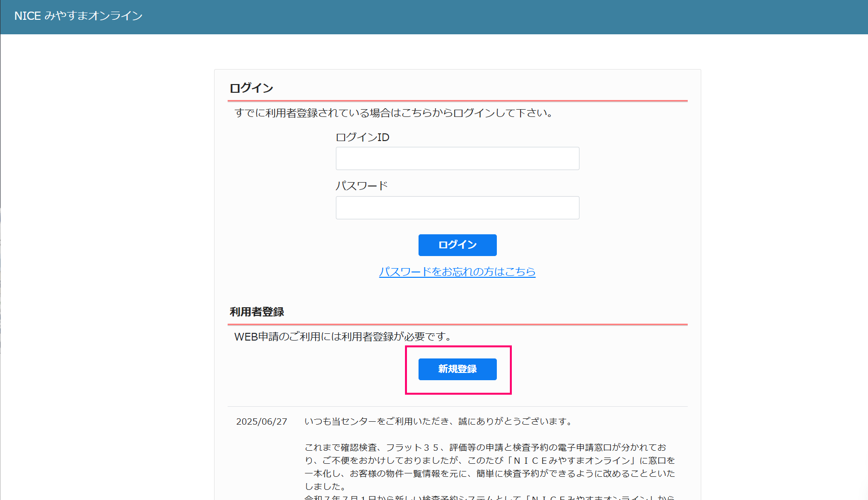
Task: Click the ログインID input field
Action: click(457, 158)
